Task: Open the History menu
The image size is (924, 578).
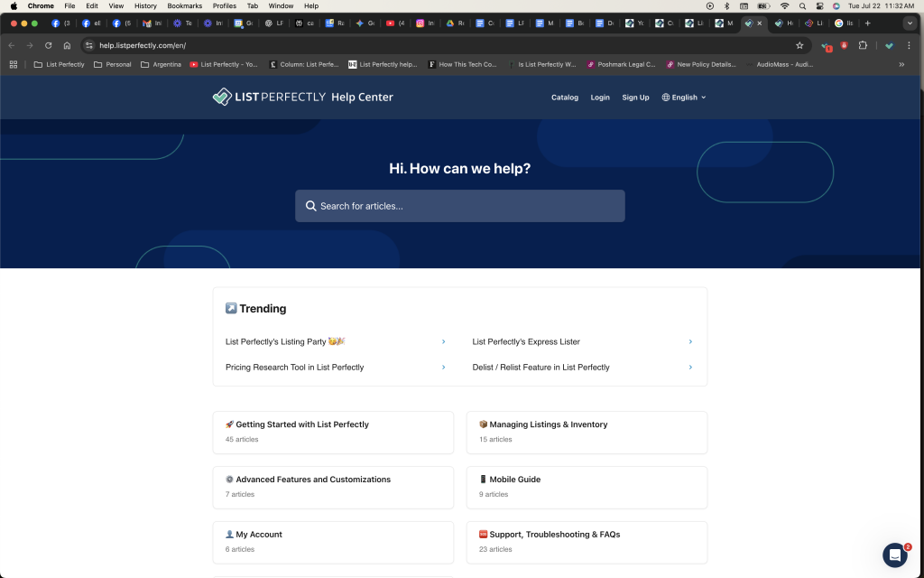Action: 145,6
